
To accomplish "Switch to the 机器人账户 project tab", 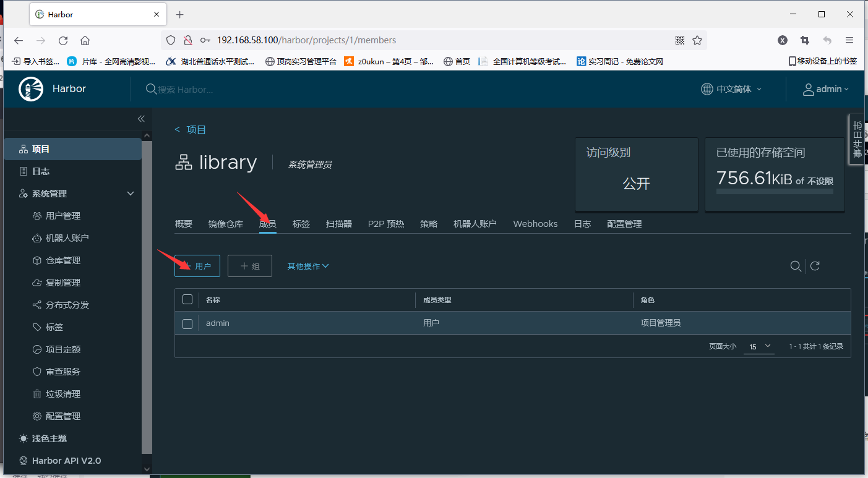I will (x=475, y=224).
